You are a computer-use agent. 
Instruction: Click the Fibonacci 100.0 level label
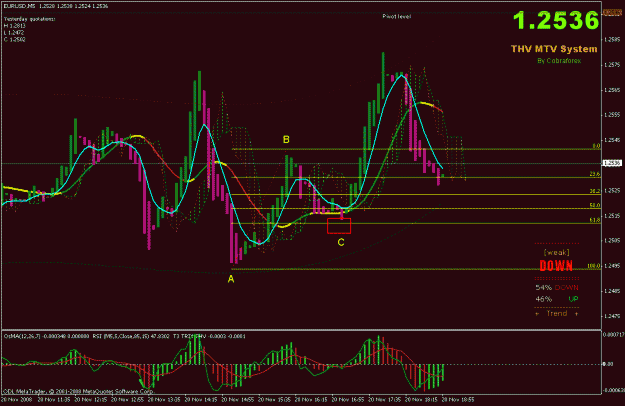pos(594,266)
